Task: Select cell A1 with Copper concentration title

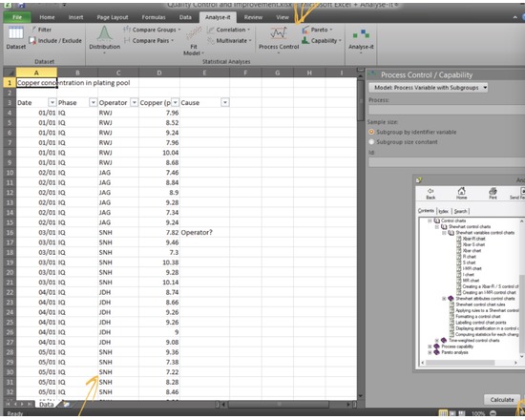Action: pyautogui.click(x=36, y=83)
